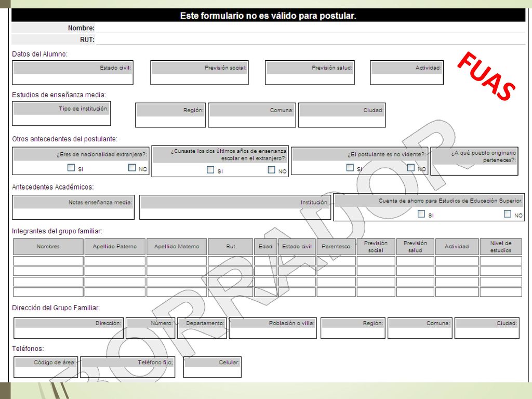The height and width of the screenshot is (399, 532).
Task: Check SI for enseñanza escolar en el extranjero
Action: pyautogui.click(x=210, y=170)
